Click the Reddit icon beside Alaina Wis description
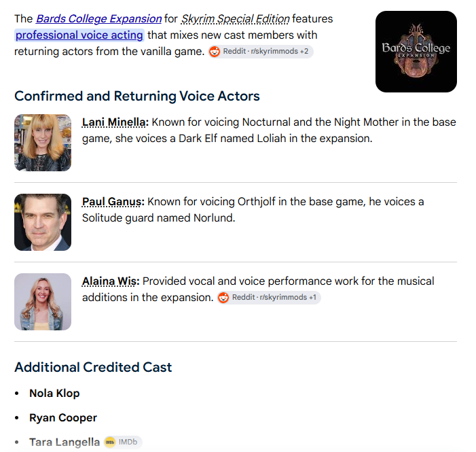476x452 pixels. (223, 297)
